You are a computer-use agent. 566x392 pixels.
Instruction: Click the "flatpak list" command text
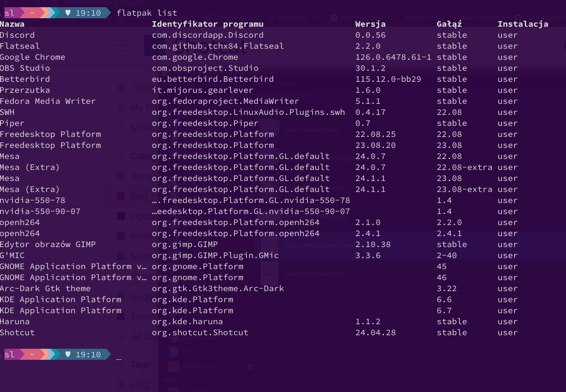pyautogui.click(x=147, y=13)
